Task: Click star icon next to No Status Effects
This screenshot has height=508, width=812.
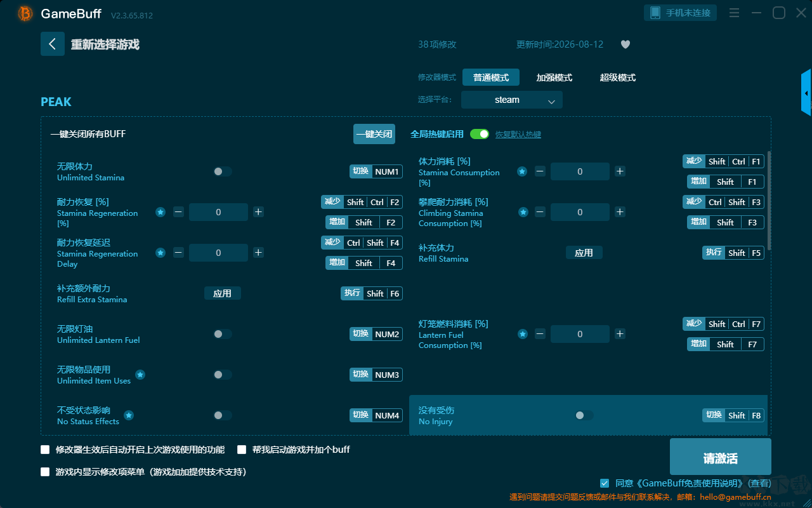Action: click(129, 415)
